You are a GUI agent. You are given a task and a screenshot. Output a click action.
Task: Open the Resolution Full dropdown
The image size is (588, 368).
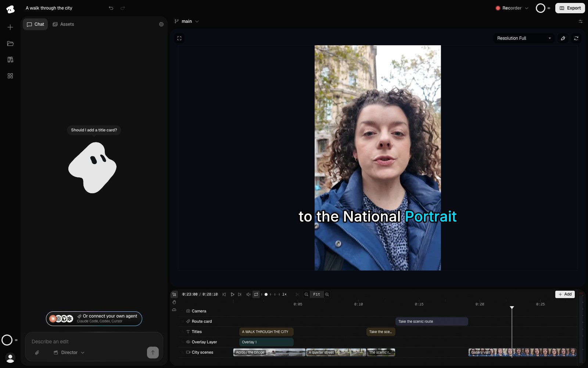pos(524,38)
